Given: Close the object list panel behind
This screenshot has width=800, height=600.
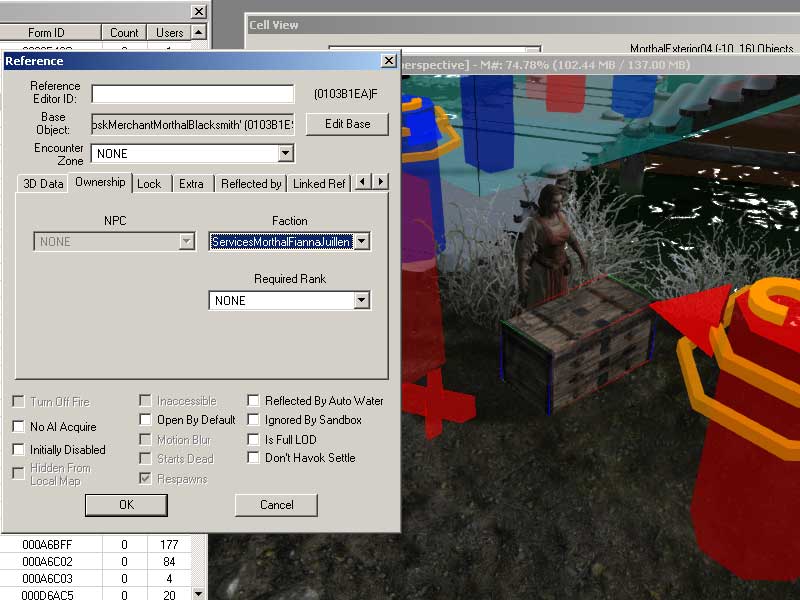Looking at the screenshot, I should point(198,11).
